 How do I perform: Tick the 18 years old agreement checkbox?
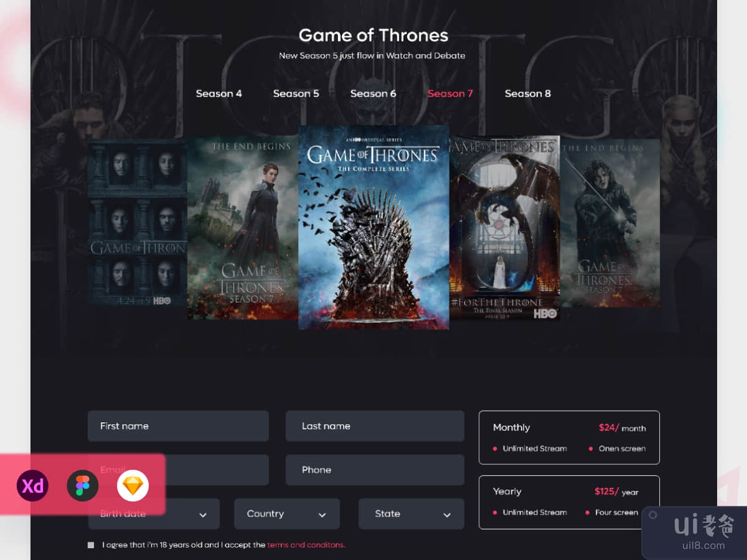pos(91,545)
